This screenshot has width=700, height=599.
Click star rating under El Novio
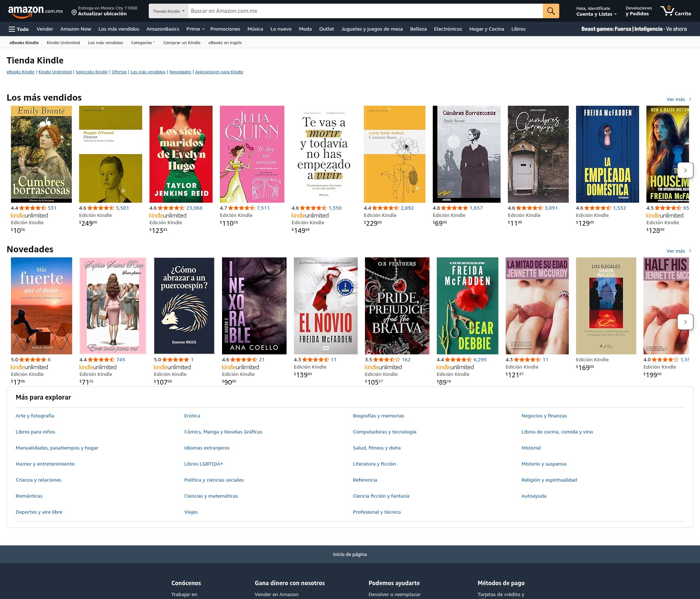316,359
